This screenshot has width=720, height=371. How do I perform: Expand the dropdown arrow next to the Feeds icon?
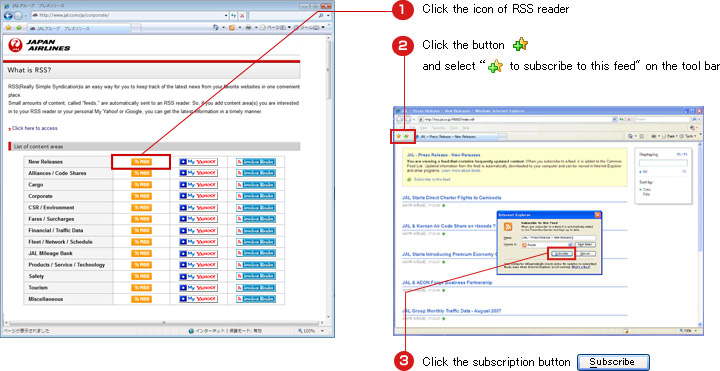(x=240, y=28)
